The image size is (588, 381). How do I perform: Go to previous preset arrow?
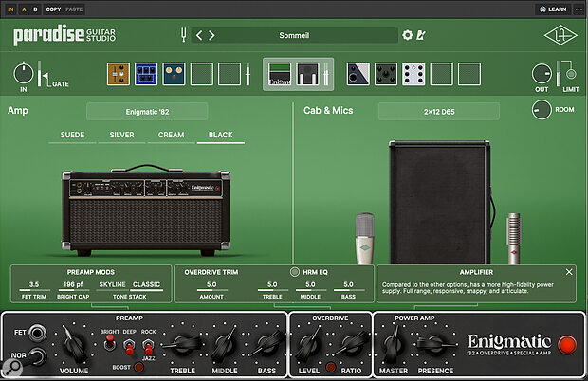[x=199, y=36]
